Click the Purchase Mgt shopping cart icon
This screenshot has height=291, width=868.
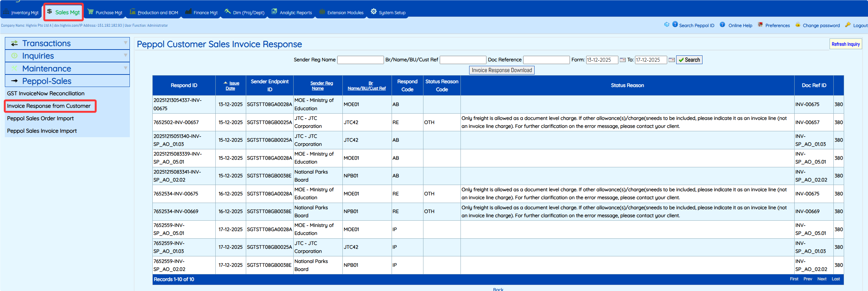pyautogui.click(x=90, y=12)
